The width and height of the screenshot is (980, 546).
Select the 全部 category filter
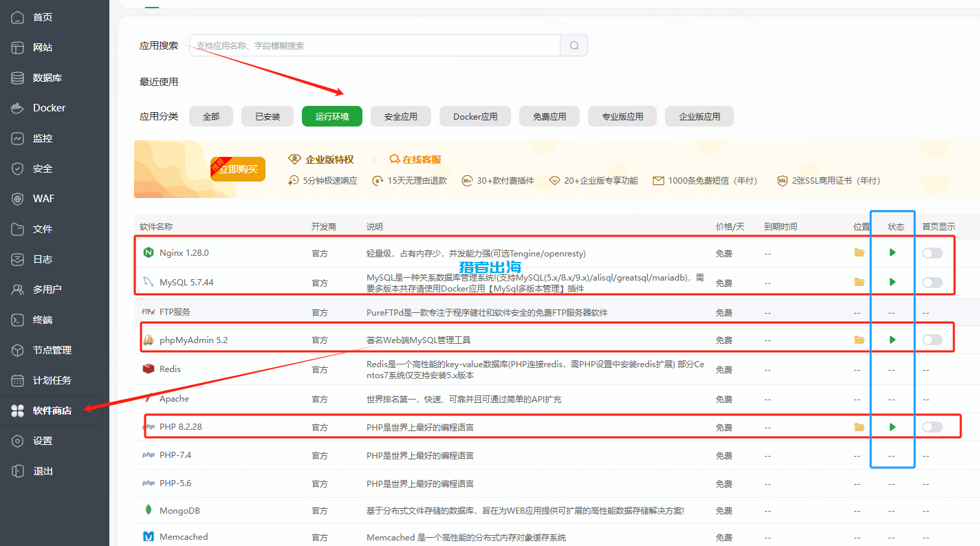(x=211, y=116)
